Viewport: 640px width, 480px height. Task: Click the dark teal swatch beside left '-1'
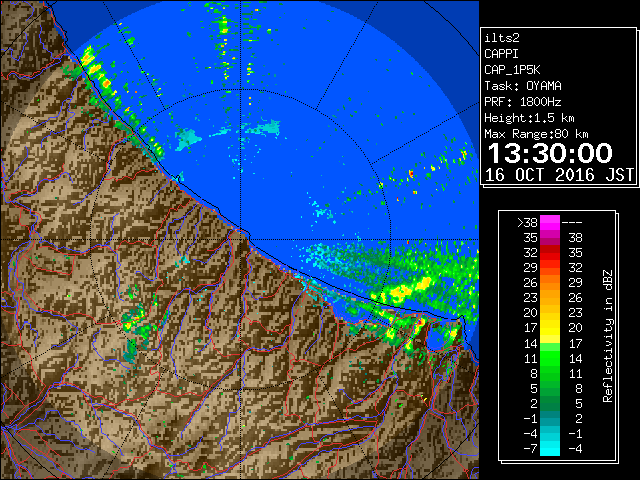coord(550,418)
